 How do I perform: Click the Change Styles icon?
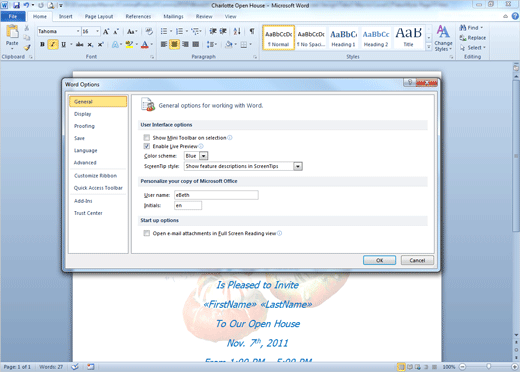443,38
